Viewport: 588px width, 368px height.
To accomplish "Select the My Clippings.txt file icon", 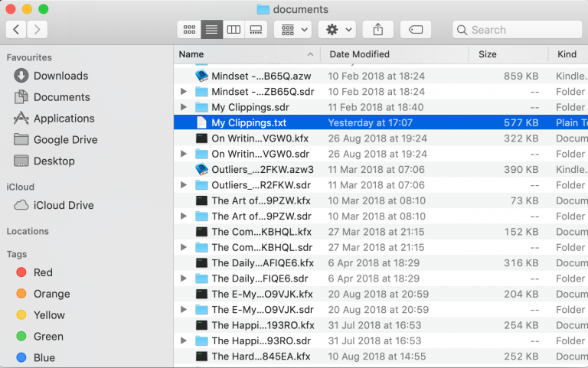I will (202, 122).
